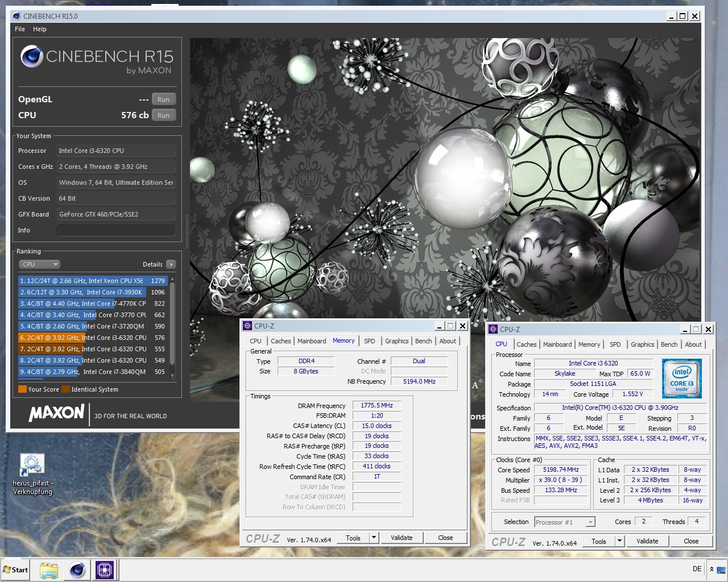Open SPD tab in CPU-Z Memory window
Screen dimensions: 728x582
tap(370, 341)
